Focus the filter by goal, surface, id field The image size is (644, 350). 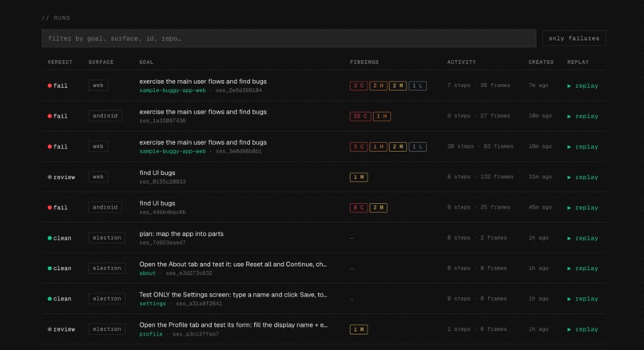(x=288, y=38)
